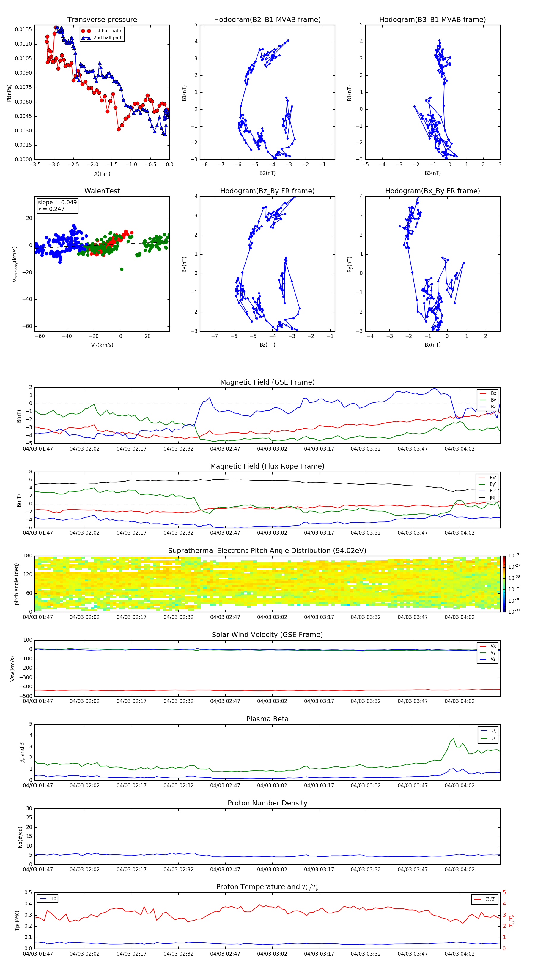The image size is (535, 980).
Task: Click '04/03 04:02' tick in Proton Temperature panel
Action: [460, 954]
